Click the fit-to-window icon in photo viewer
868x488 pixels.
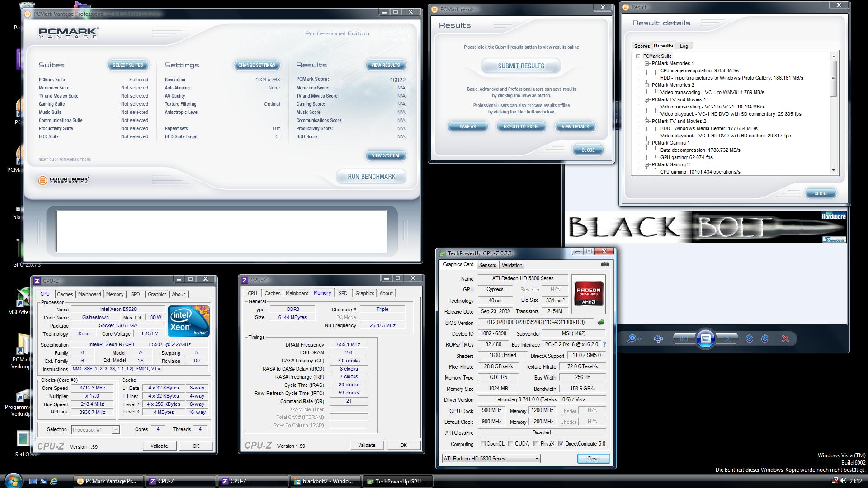click(x=659, y=338)
